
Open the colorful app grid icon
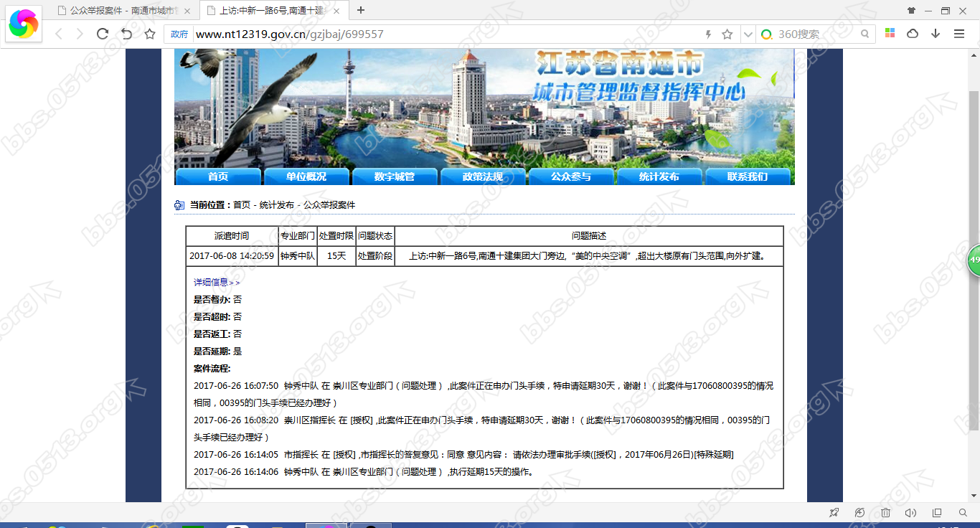889,33
